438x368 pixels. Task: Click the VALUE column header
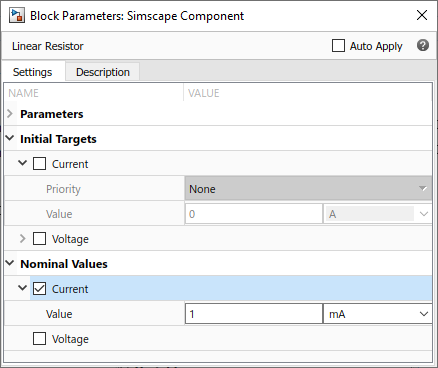click(x=204, y=93)
